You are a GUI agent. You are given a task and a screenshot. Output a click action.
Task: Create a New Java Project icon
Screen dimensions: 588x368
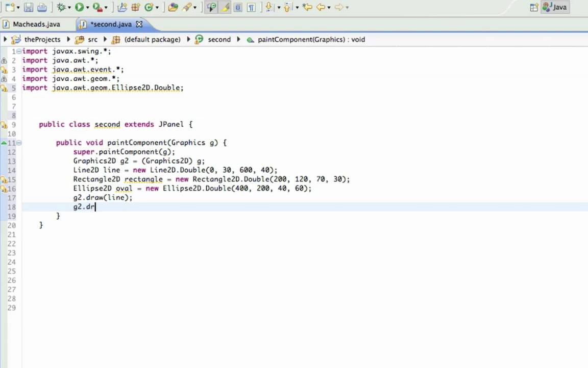point(122,7)
